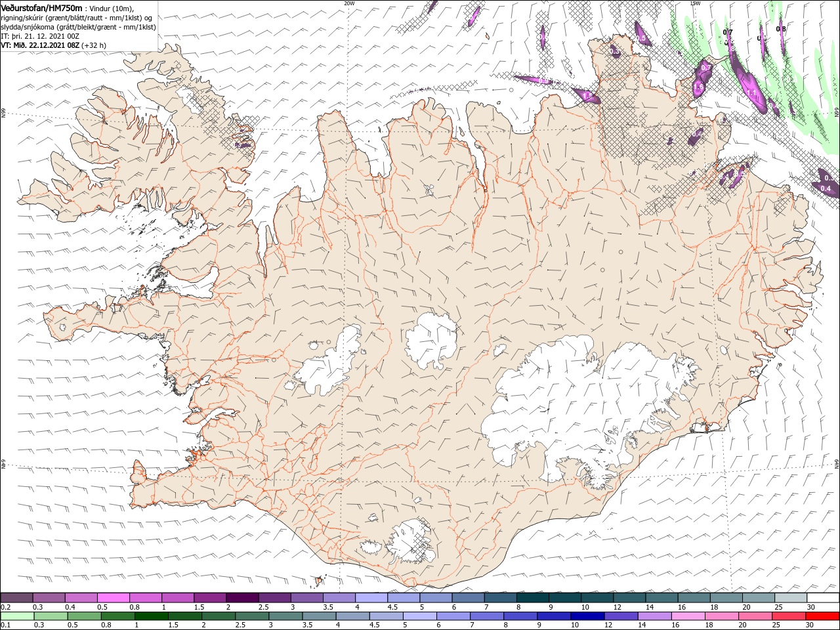Select the darkest purple snowfall swatch at 2

pyautogui.click(x=241, y=598)
